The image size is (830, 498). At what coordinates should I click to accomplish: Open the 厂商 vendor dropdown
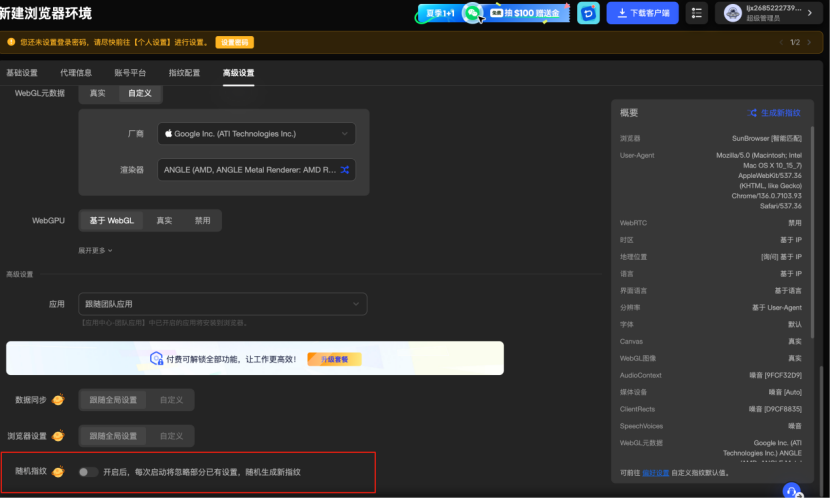click(256, 133)
